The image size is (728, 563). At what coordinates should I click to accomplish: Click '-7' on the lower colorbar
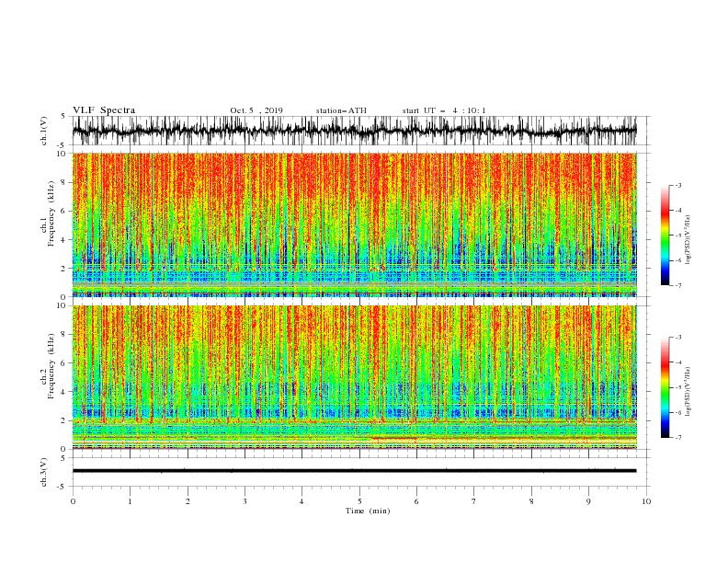(x=678, y=437)
